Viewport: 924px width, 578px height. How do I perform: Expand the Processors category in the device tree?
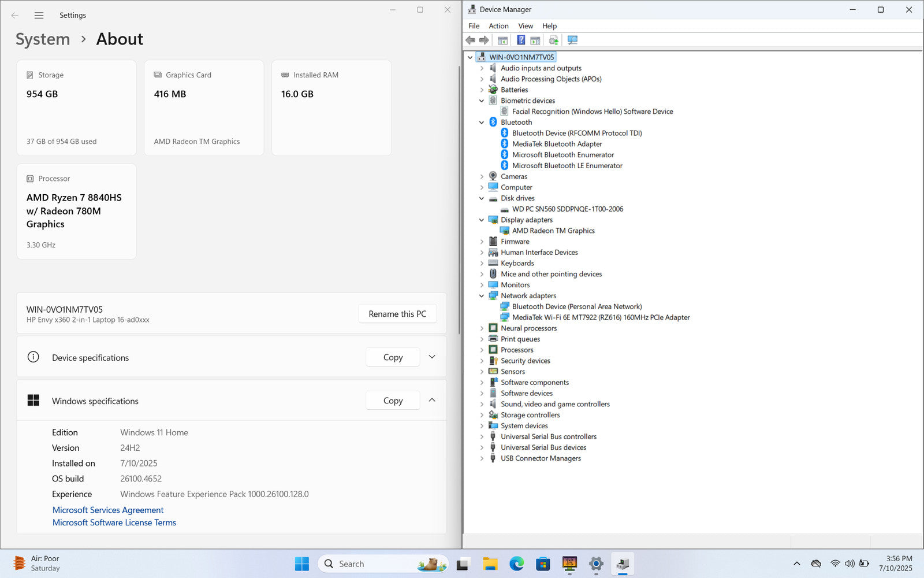click(482, 350)
